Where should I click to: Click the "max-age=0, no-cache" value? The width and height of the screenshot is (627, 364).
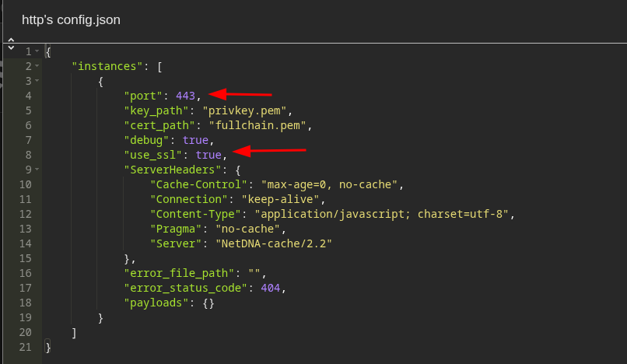click(329, 185)
